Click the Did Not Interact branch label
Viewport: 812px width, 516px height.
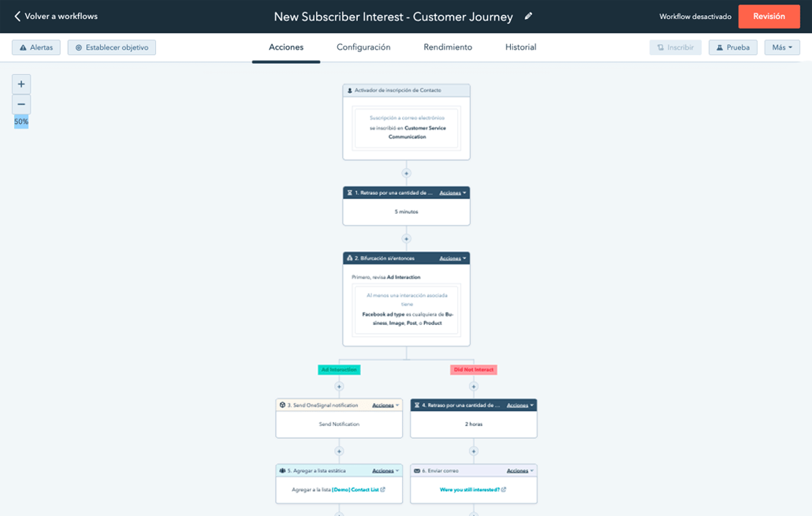click(x=473, y=369)
